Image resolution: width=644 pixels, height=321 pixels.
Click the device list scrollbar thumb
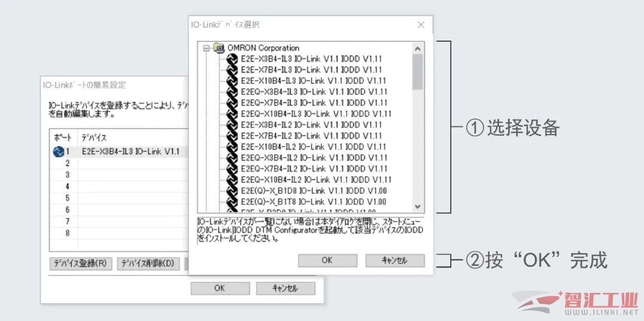417,71
